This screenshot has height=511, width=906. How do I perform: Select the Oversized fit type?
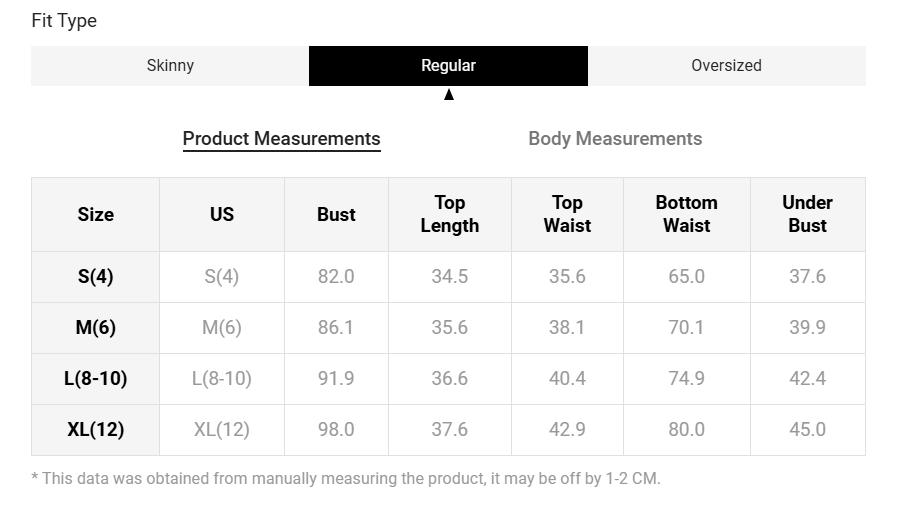726,66
